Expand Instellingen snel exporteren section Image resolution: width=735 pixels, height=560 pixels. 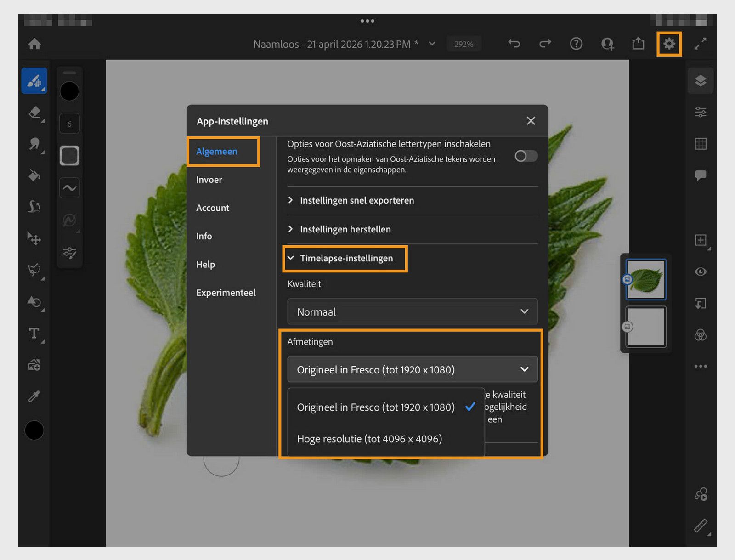[x=413, y=200]
